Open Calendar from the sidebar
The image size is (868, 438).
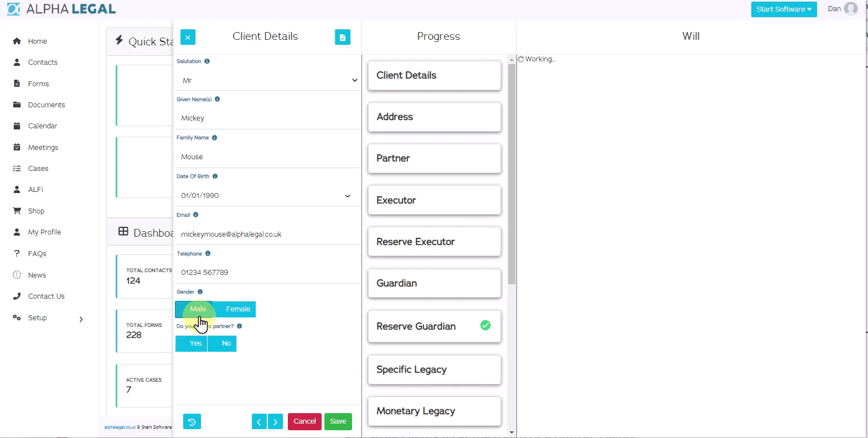tap(43, 126)
